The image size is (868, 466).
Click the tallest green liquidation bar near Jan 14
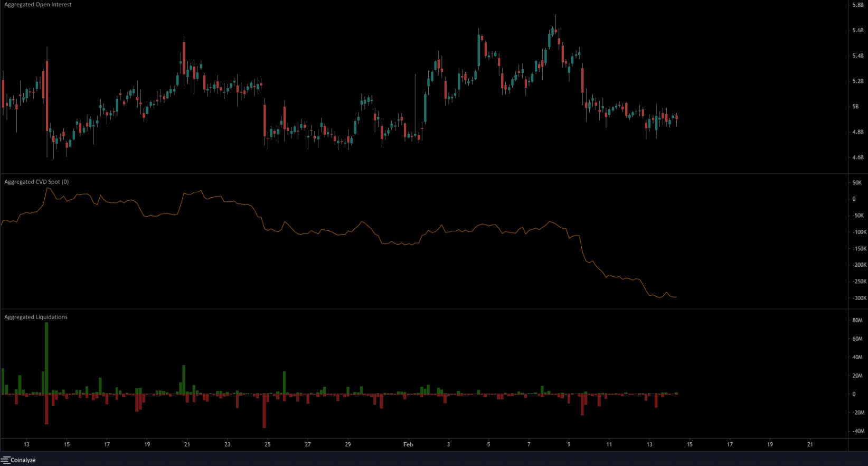[x=46, y=358]
